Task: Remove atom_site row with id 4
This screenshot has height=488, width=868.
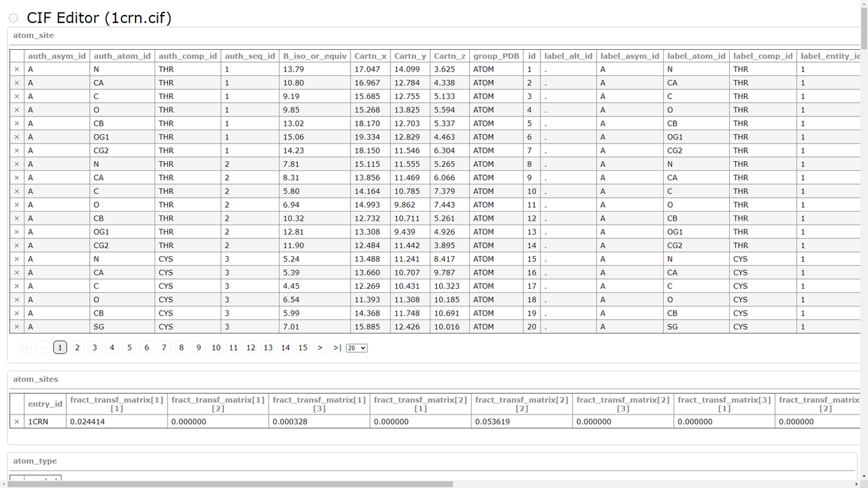Action: tap(17, 110)
